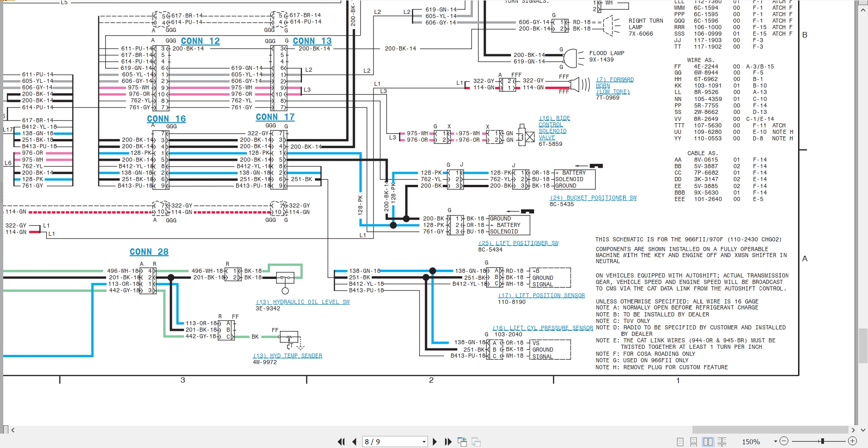Click part number 4W-9972
The image size is (868, 448).
pyautogui.click(x=265, y=362)
